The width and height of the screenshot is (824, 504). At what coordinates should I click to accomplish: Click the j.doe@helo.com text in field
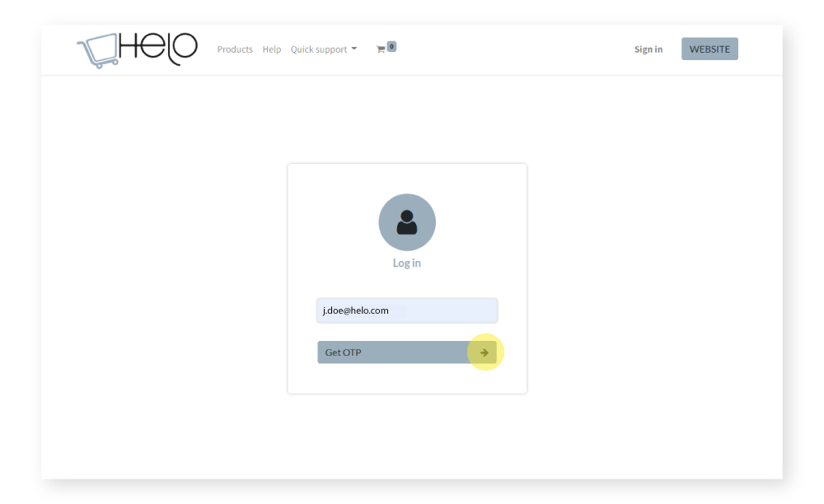pyautogui.click(x=356, y=310)
